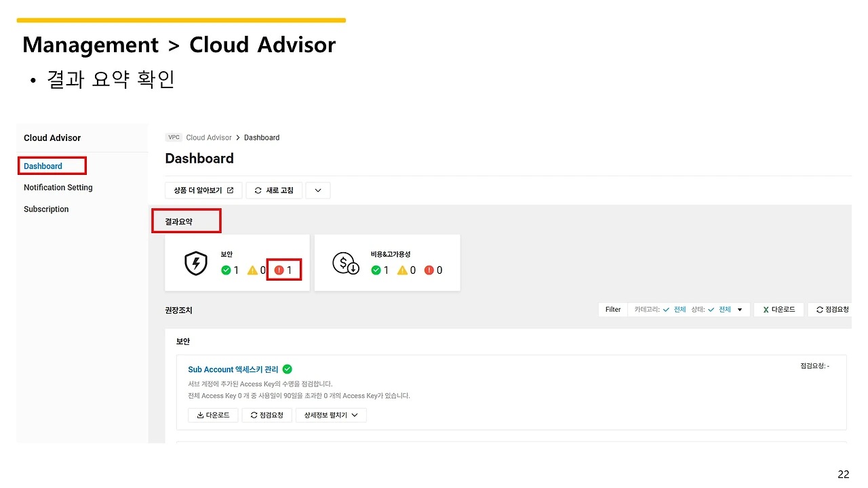Expand 상세정보 펼치기 details
Screen dimensions: 868x488
point(331,415)
